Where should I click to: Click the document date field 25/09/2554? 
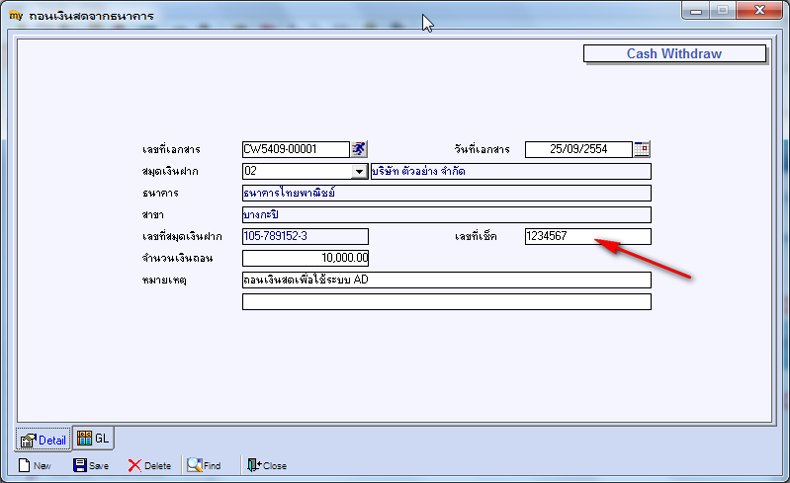(578, 149)
